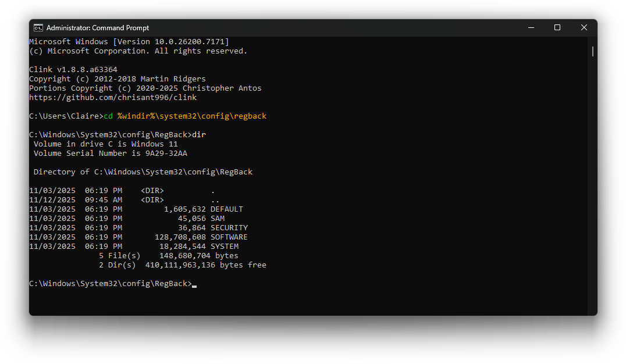Click the SOFTWARE file name

229,237
